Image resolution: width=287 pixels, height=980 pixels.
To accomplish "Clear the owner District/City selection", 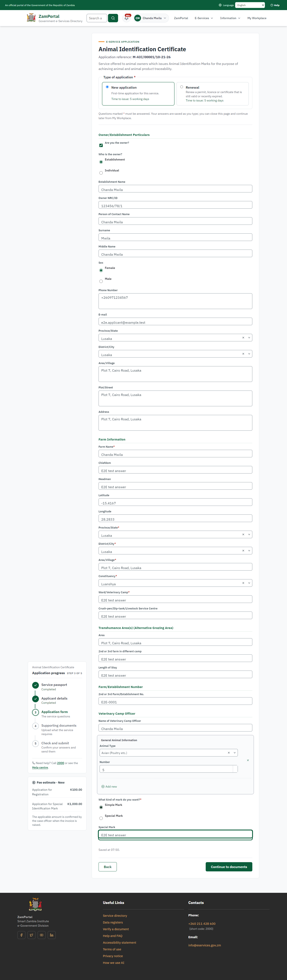I will [243, 354].
